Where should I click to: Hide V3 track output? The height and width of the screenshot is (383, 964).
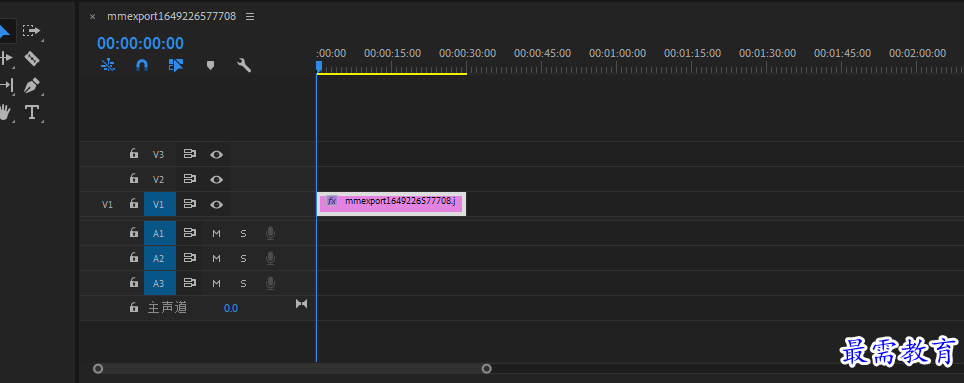pos(216,154)
